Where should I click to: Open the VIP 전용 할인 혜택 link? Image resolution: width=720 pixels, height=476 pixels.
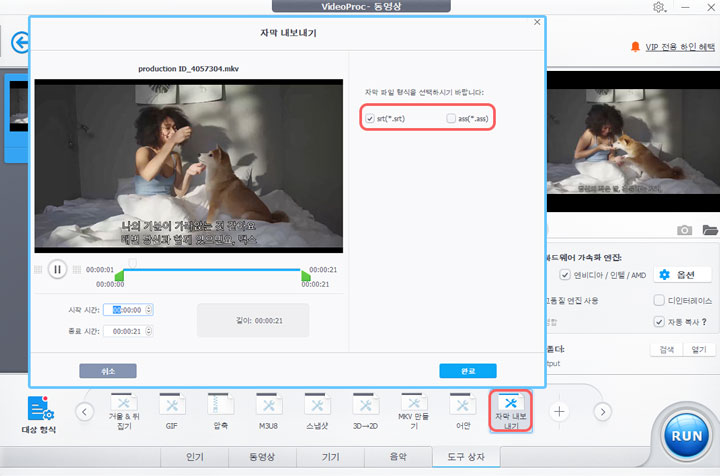click(680, 47)
